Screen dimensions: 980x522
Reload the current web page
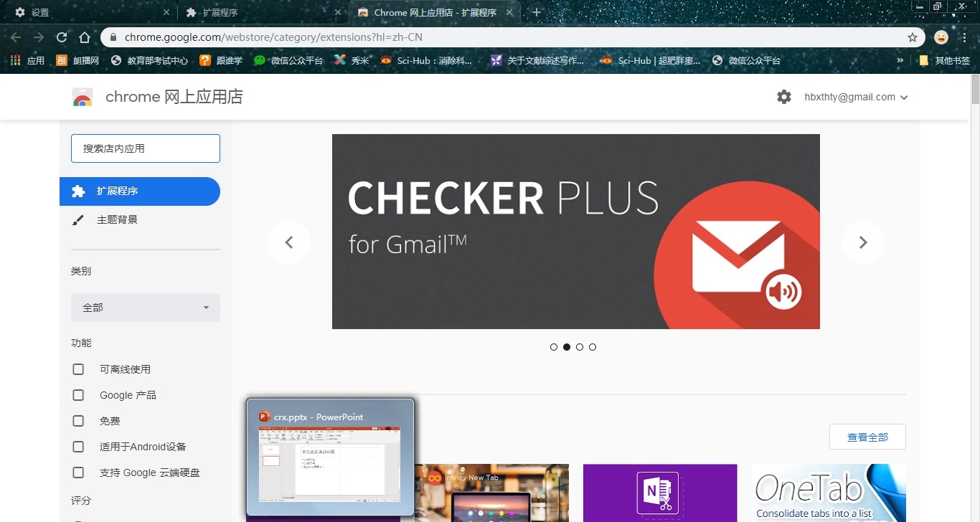coord(62,37)
